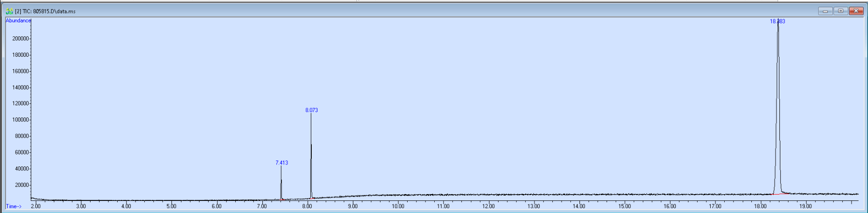Image resolution: width=868 pixels, height=213 pixels.
Task: Maximize the TIC chromatogram window
Action: [840, 11]
